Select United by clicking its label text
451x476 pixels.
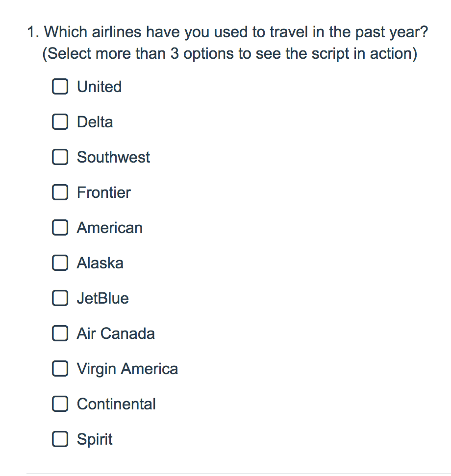click(99, 87)
